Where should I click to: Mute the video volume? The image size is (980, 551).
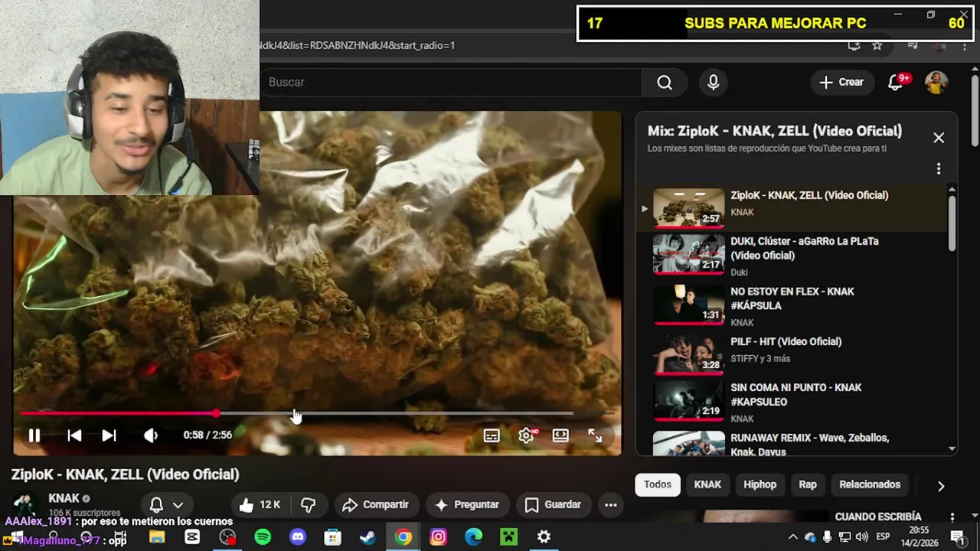point(151,435)
